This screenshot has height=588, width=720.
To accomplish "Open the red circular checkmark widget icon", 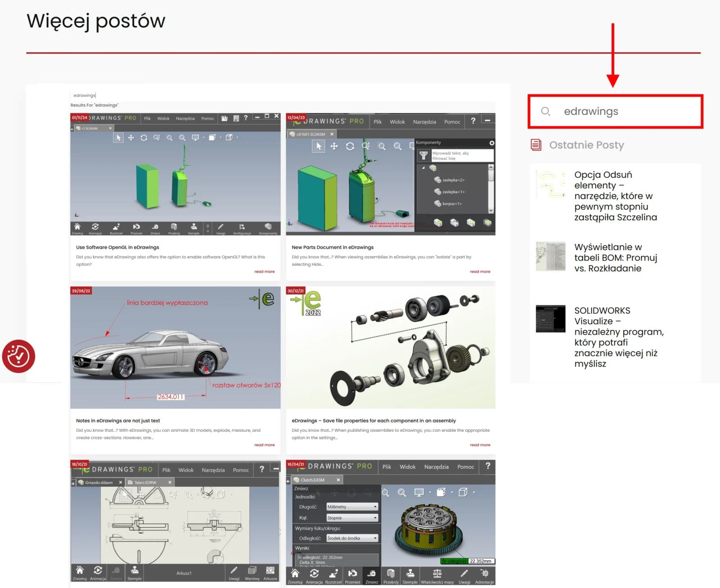I will [18, 356].
